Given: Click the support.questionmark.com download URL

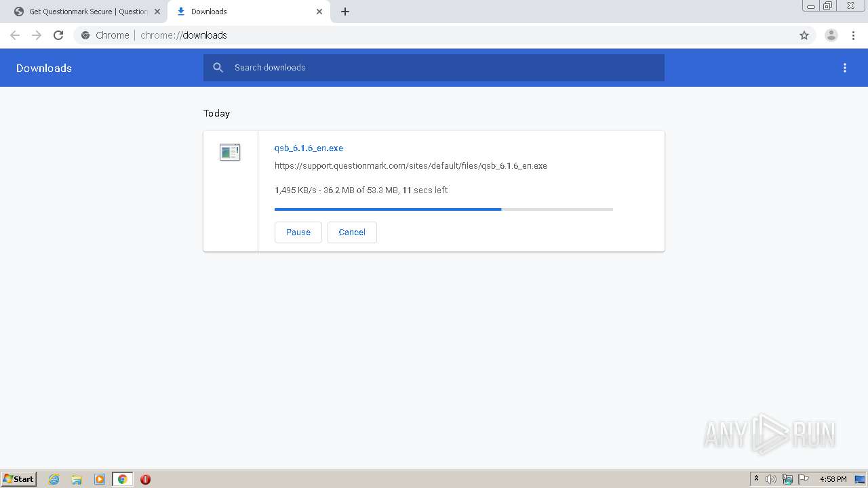Looking at the screenshot, I should [410, 165].
